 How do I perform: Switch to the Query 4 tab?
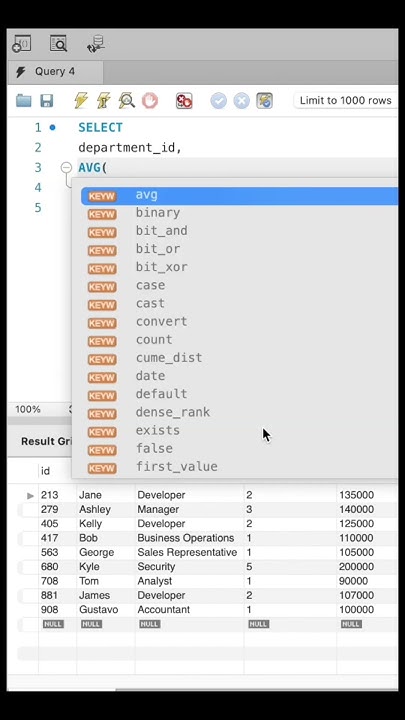55,72
